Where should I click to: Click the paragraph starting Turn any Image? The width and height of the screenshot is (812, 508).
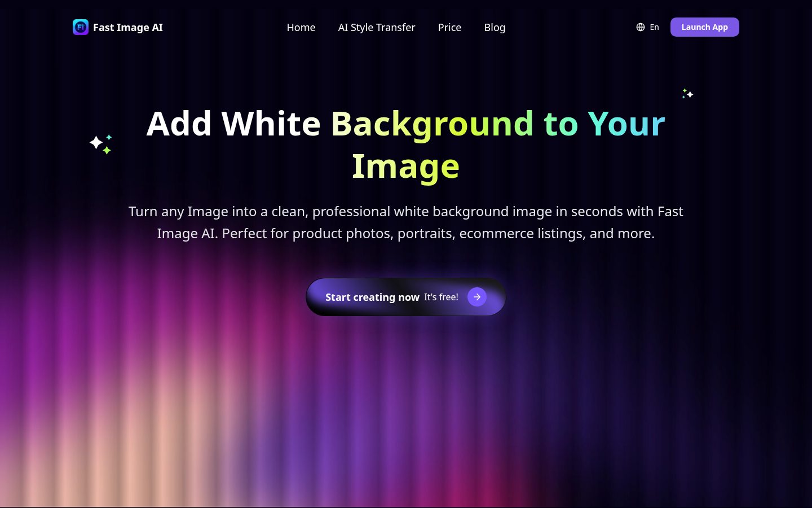(406, 222)
